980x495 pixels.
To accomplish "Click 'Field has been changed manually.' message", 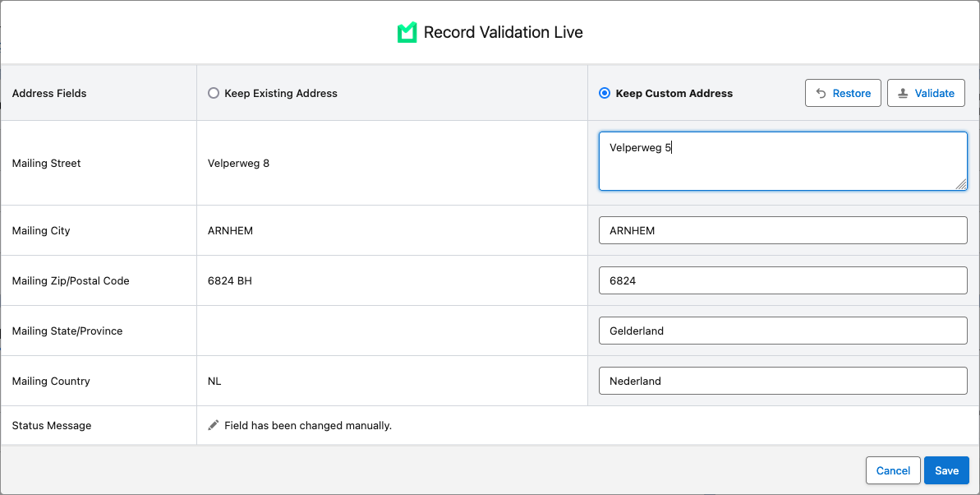I will [x=308, y=426].
